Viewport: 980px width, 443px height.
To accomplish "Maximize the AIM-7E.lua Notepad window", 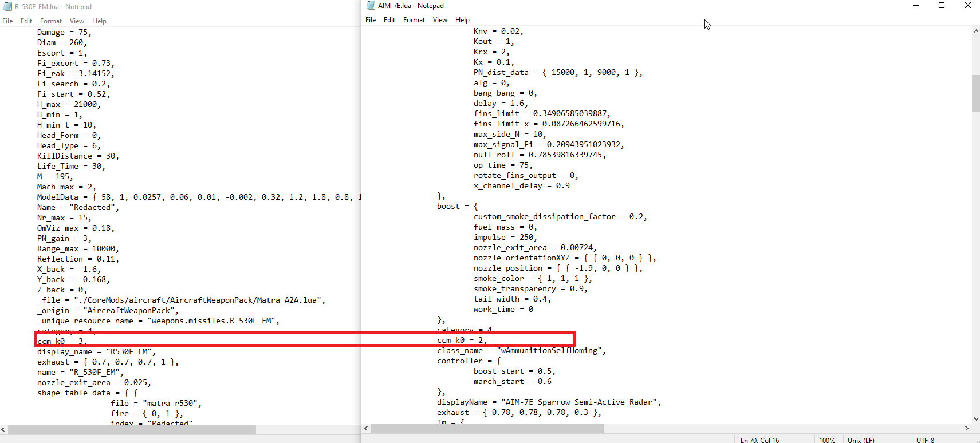I will click(x=942, y=6).
